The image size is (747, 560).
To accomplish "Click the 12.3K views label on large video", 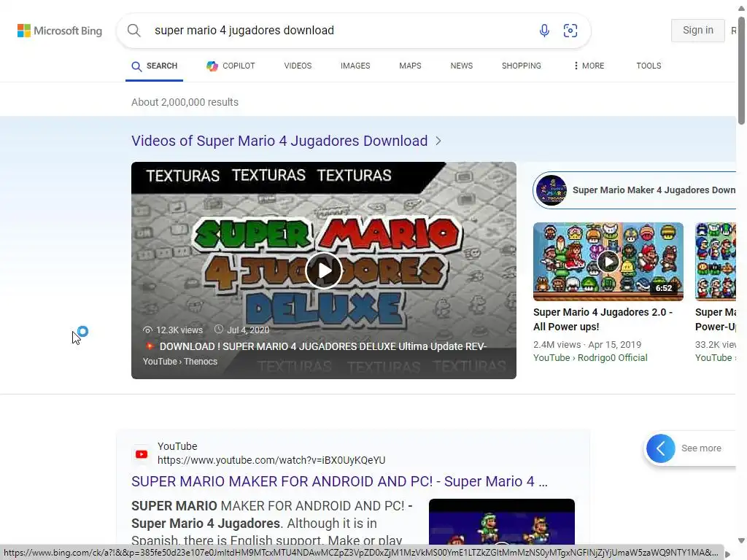I will [173, 330].
